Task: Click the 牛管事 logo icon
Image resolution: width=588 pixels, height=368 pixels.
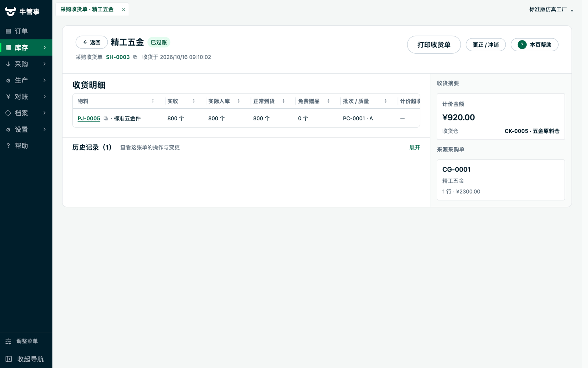Action: coord(10,11)
